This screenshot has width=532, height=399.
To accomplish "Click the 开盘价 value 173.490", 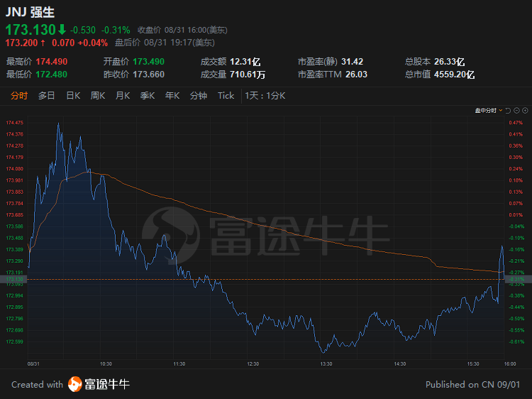I will pos(149,62).
